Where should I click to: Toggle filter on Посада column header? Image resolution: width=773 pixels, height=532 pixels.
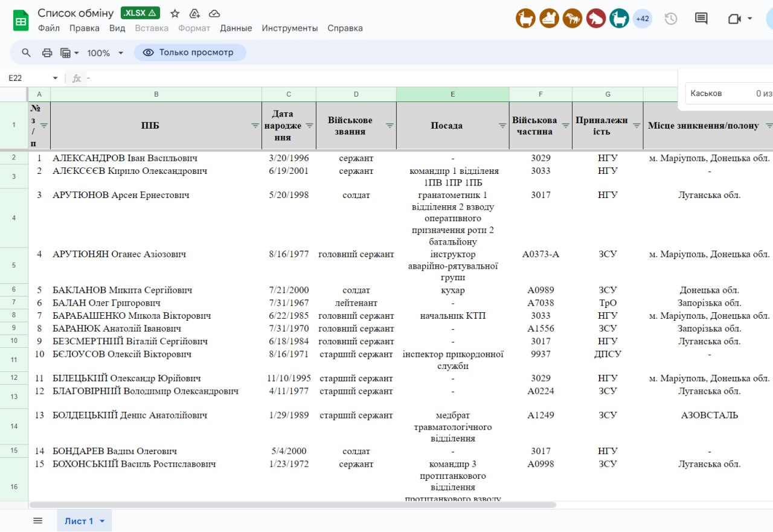502,126
